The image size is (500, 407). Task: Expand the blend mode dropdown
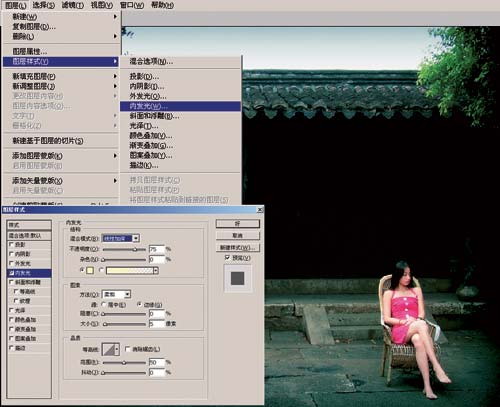coord(121,238)
